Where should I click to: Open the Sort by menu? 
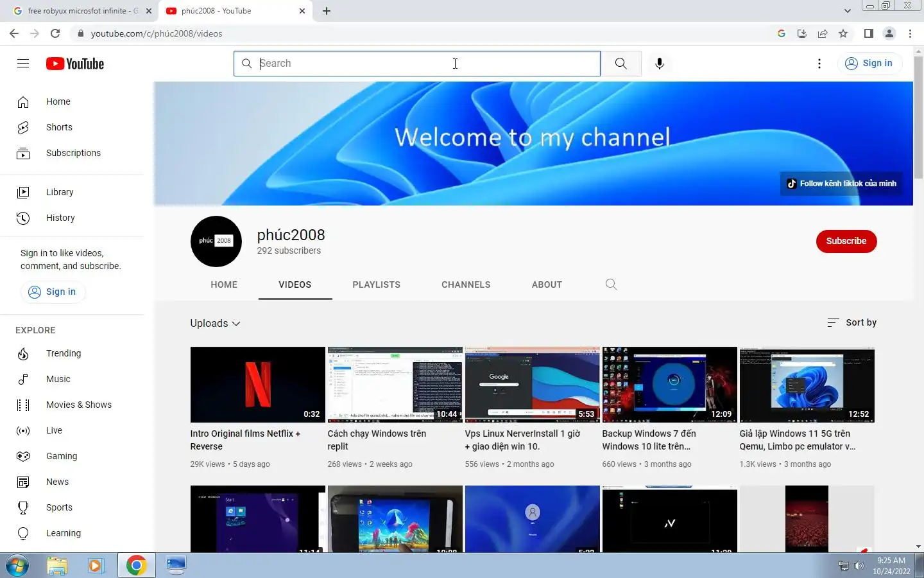pos(852,322)
